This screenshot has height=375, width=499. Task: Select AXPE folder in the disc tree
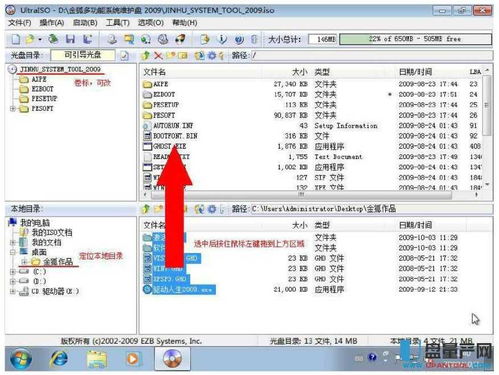tap(39, 79)
